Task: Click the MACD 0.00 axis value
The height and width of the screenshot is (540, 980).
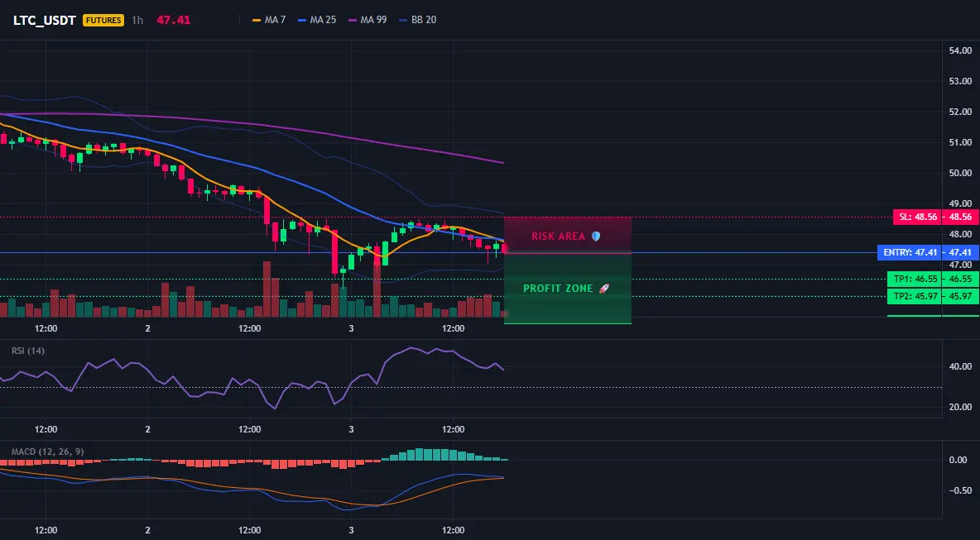Action: pyautogui.click(x=958, y=460)
